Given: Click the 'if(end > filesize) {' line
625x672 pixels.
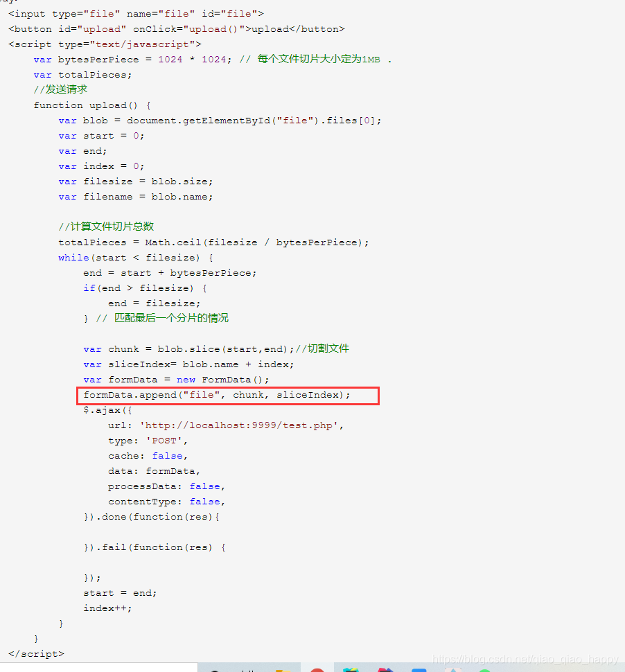Looking at the screenshot, I should [x=145, y=288].
